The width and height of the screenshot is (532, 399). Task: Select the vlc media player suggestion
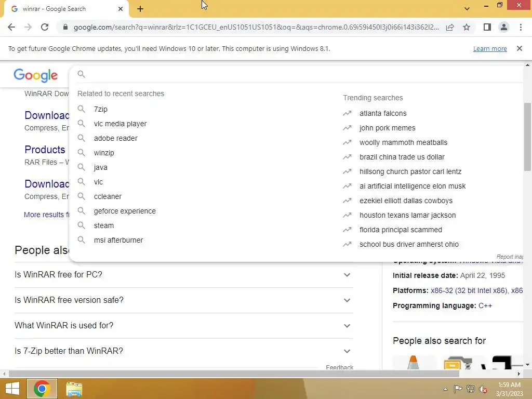(120, 124)
